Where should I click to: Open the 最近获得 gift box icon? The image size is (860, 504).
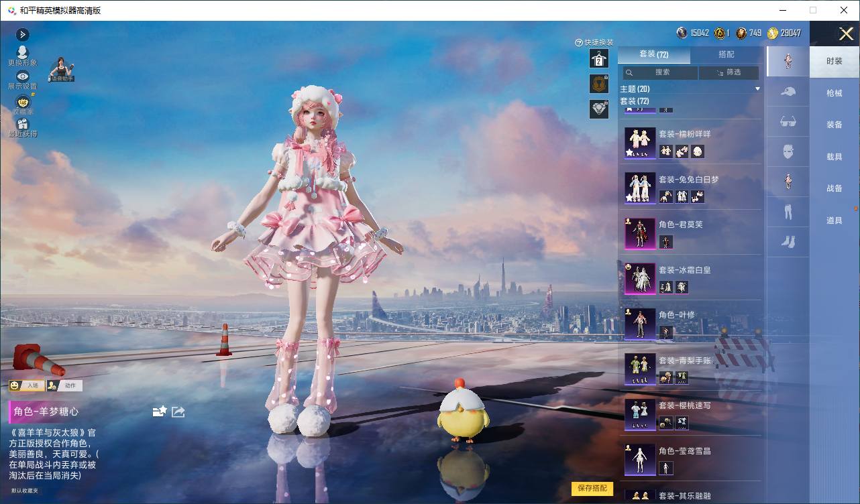tap(22, 124)
